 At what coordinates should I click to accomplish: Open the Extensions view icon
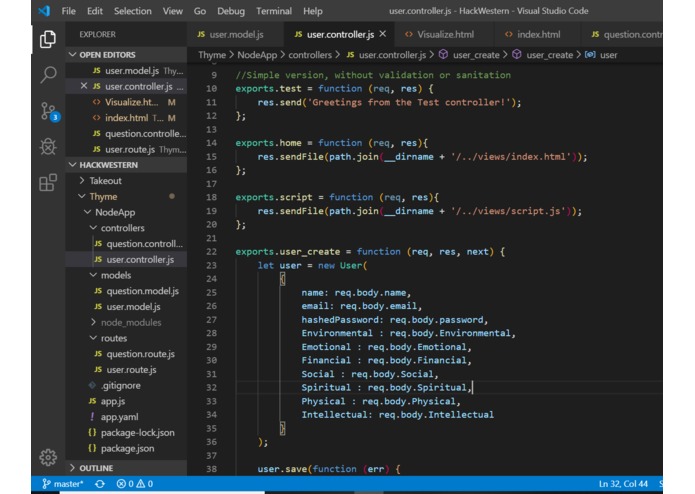[47, 183]
